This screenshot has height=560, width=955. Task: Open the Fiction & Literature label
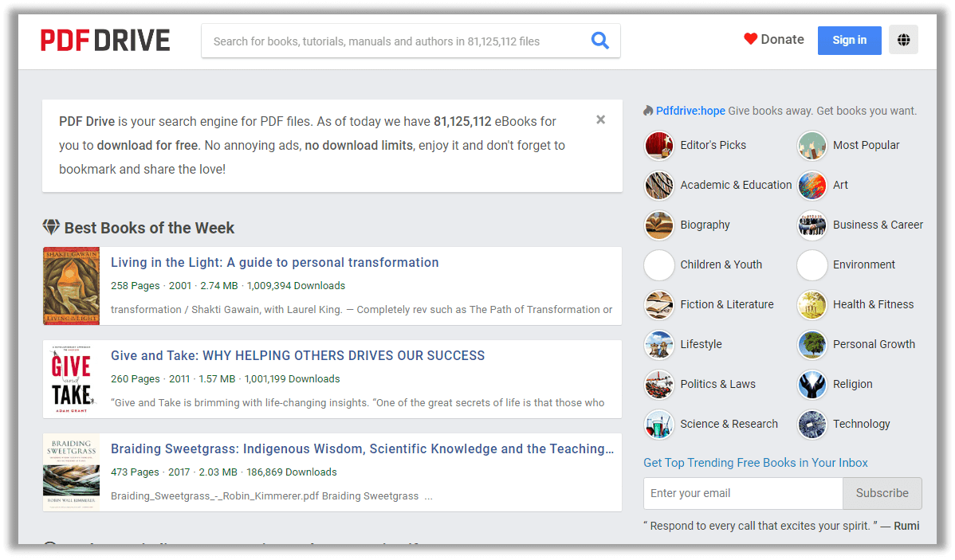726,304
